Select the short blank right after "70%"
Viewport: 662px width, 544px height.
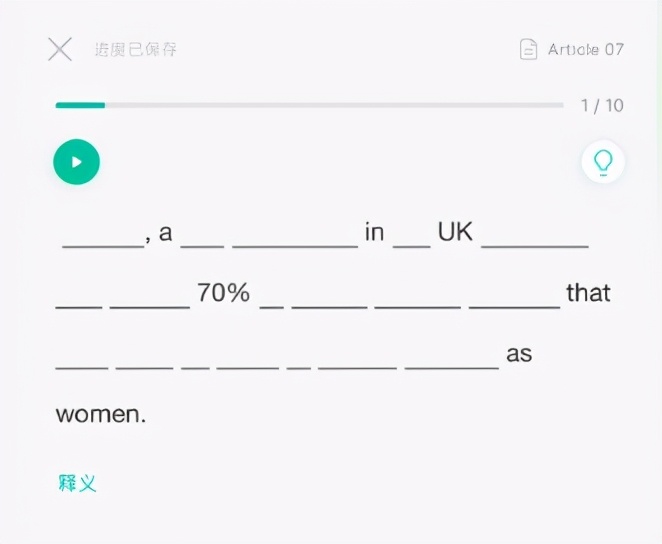(271, 296)
